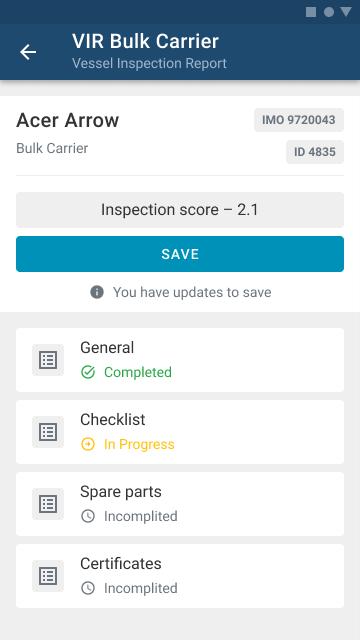Open the Checklist section
The height and width of the screenshot is (640, 360).
pos(180,432)
